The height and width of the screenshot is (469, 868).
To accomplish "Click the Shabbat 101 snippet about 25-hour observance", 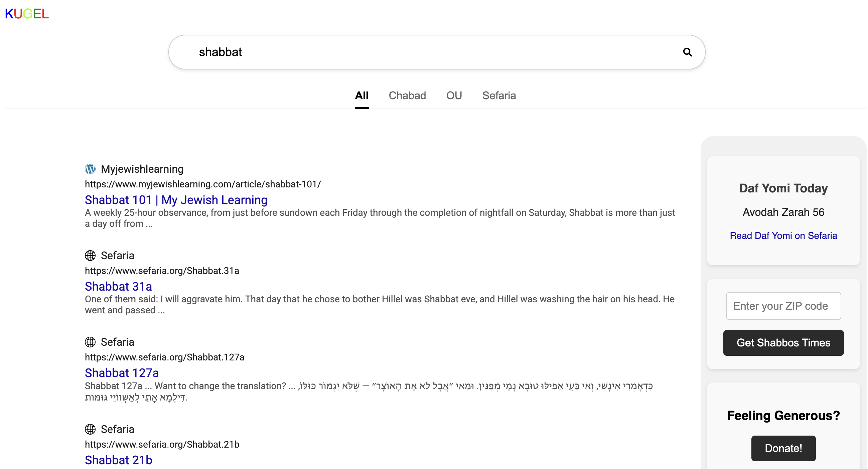I will [x=380, y=218].
